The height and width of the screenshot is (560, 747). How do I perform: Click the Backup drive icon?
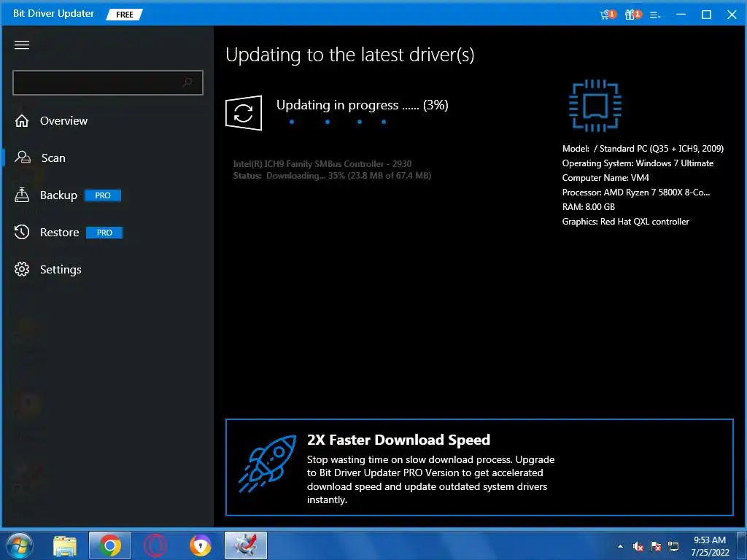[x=22, y=195]
